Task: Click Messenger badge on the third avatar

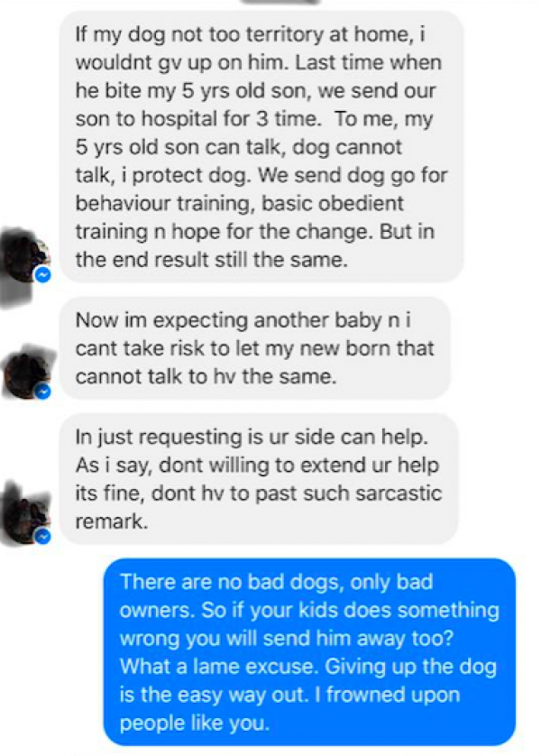Action: [x=43, y=536]
